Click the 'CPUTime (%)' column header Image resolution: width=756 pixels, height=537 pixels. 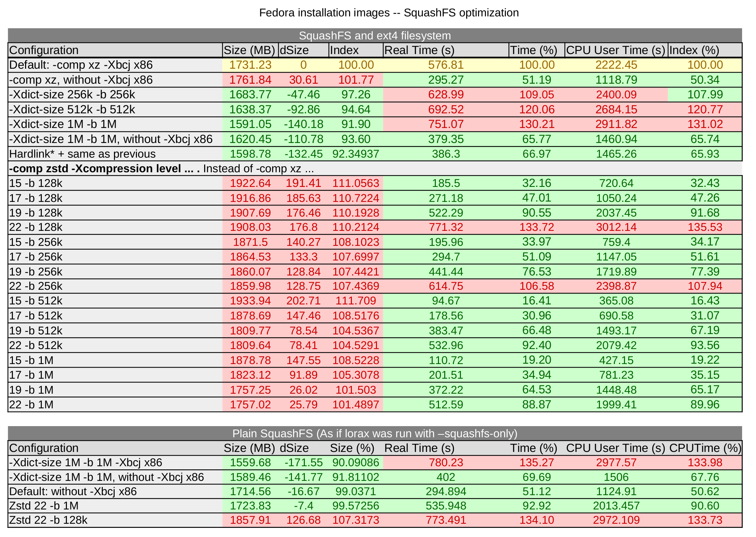click(705, 448)
